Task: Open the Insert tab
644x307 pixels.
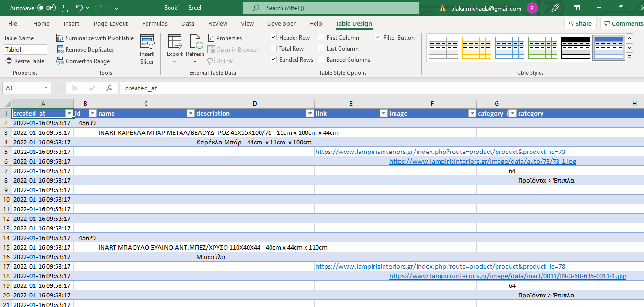Action: pyautogui.click(x=71, y=24)
